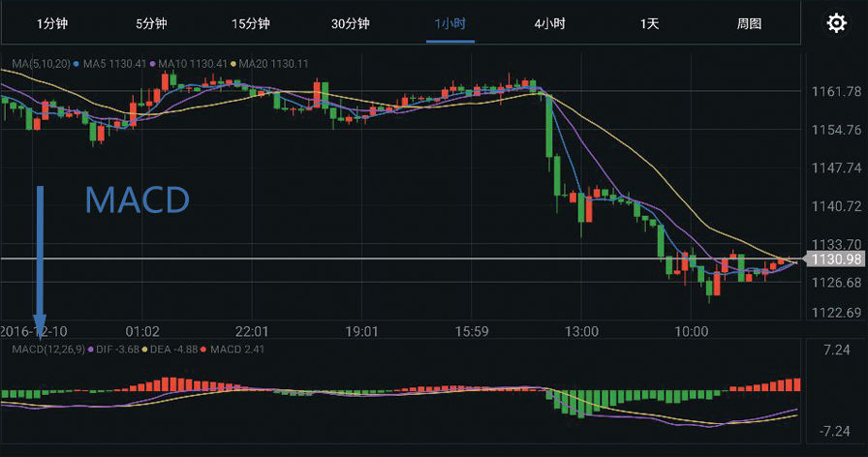The image size is (868, 457).
Task: Switch to 15分钟 chart interval
Action: [x=250, y=23]
